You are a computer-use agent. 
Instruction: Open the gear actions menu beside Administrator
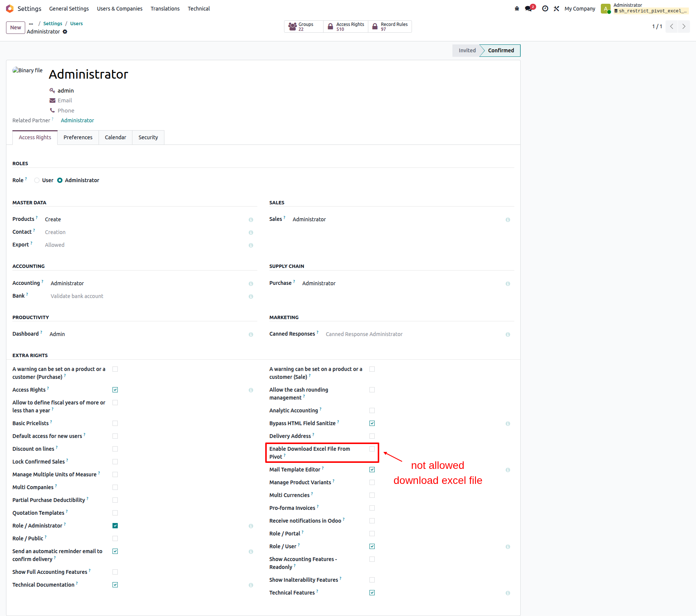pyautogui.click(x=65, y=32)
